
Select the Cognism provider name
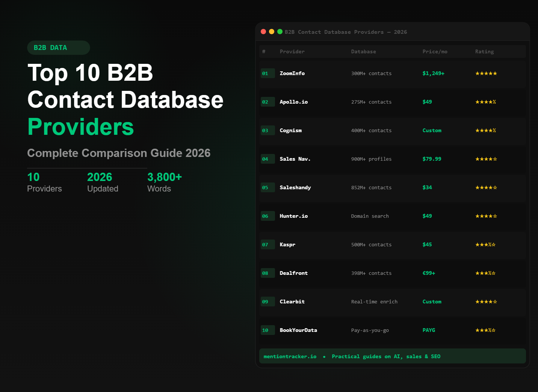coord(291,131)
